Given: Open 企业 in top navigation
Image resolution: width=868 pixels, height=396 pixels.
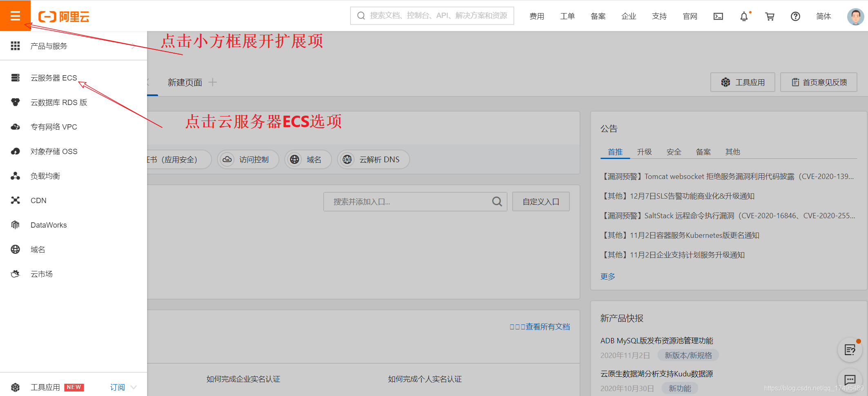Looking at the screenshot, I should [x=629, y=16].
